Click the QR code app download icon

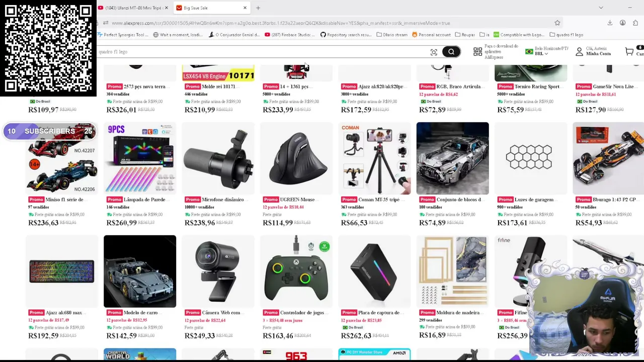477,52
